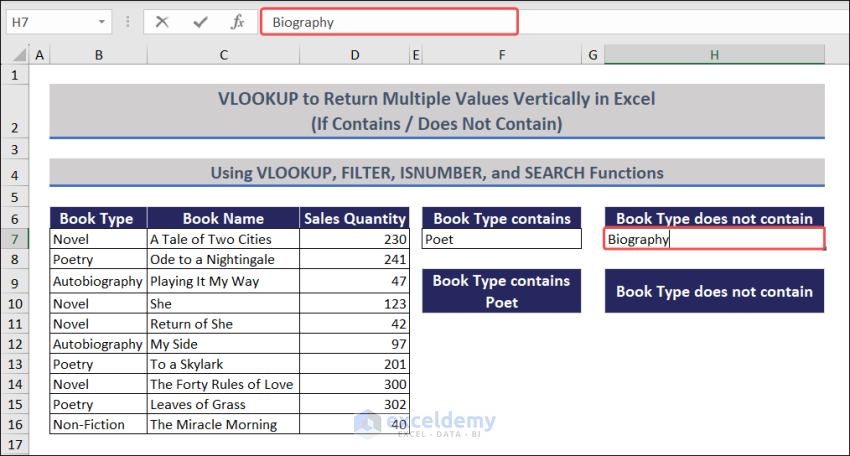The height and width of the screenshot is (456, 850).
Task: Click the Select All triangle corner
Action: (x=19, y=54)
